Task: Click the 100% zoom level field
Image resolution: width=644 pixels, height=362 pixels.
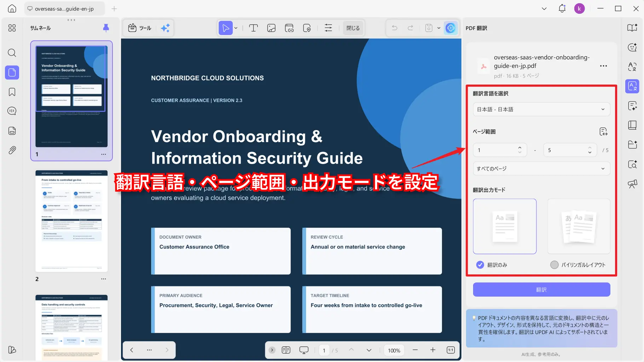Action: click(394, 350)
